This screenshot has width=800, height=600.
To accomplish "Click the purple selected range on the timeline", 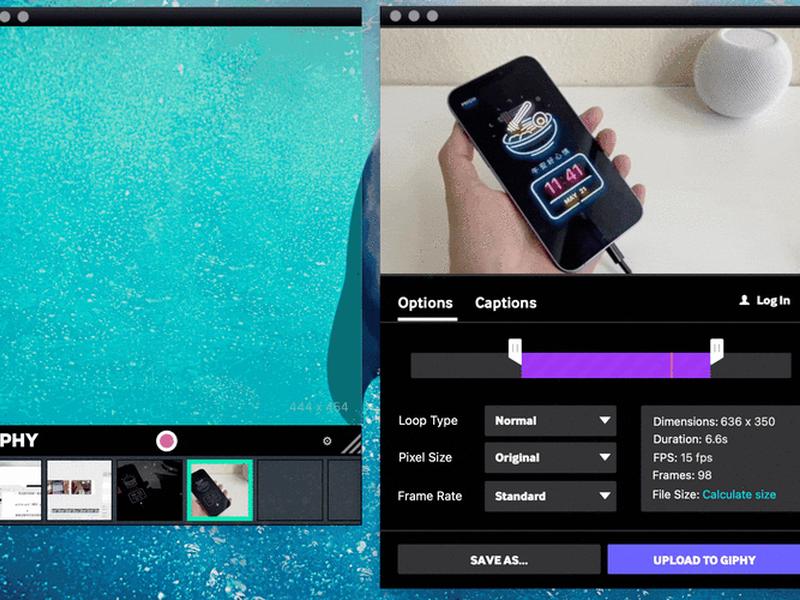I will 615,365.
